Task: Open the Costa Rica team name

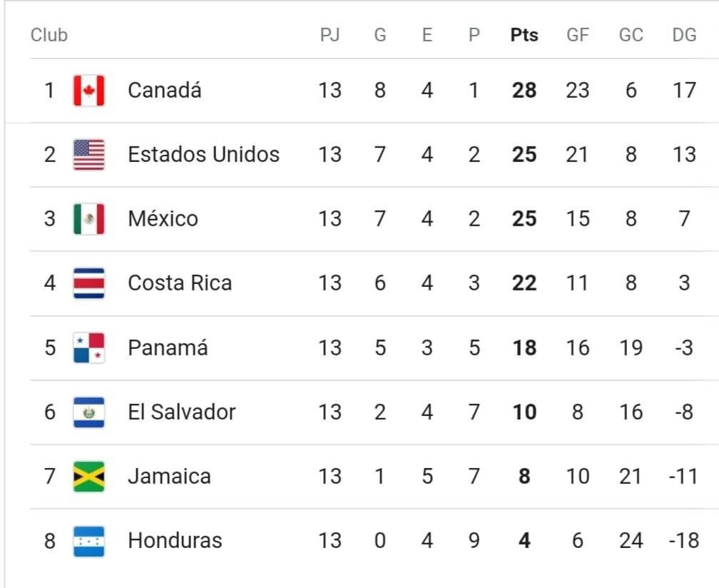Action: click(180, 283)
